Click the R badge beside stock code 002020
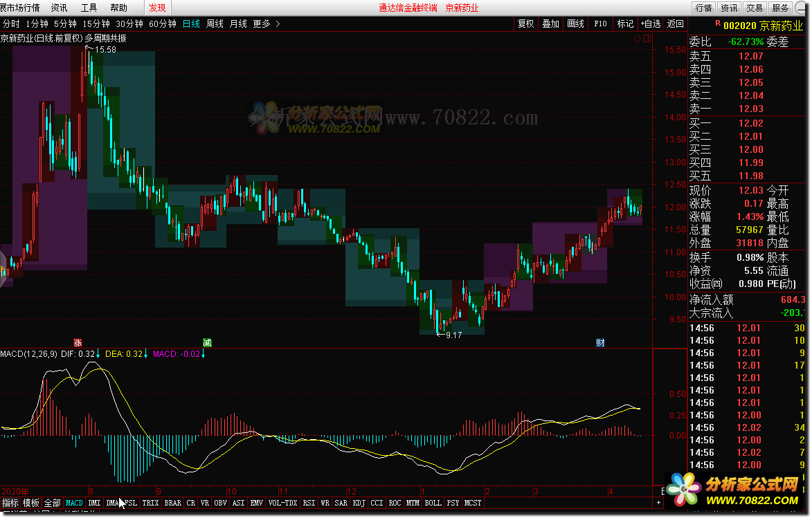The width and height of the screenshot is (812, 518). pos(718,24)
